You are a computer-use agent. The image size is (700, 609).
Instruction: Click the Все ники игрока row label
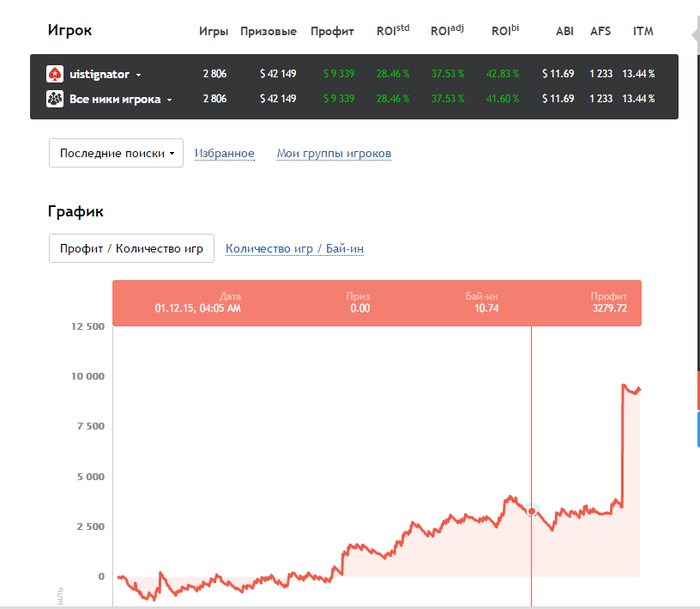pyautogui.click(x=115, y=99)
